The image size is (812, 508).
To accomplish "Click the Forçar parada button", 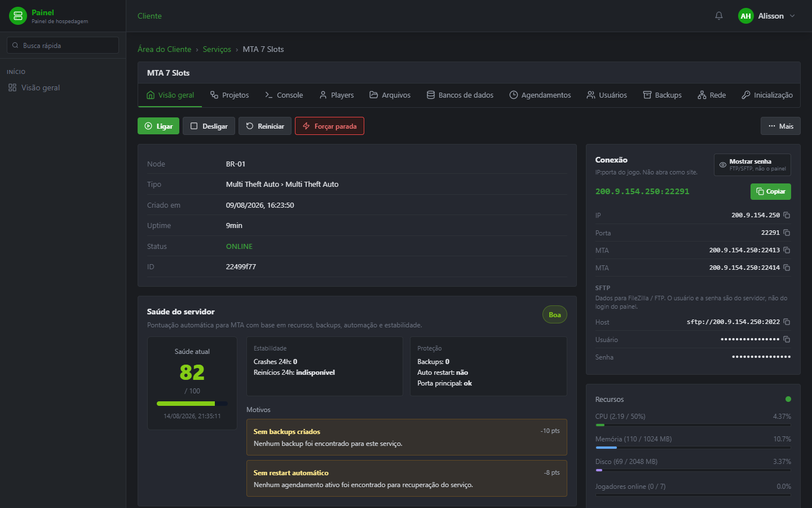I will (329, 126).
